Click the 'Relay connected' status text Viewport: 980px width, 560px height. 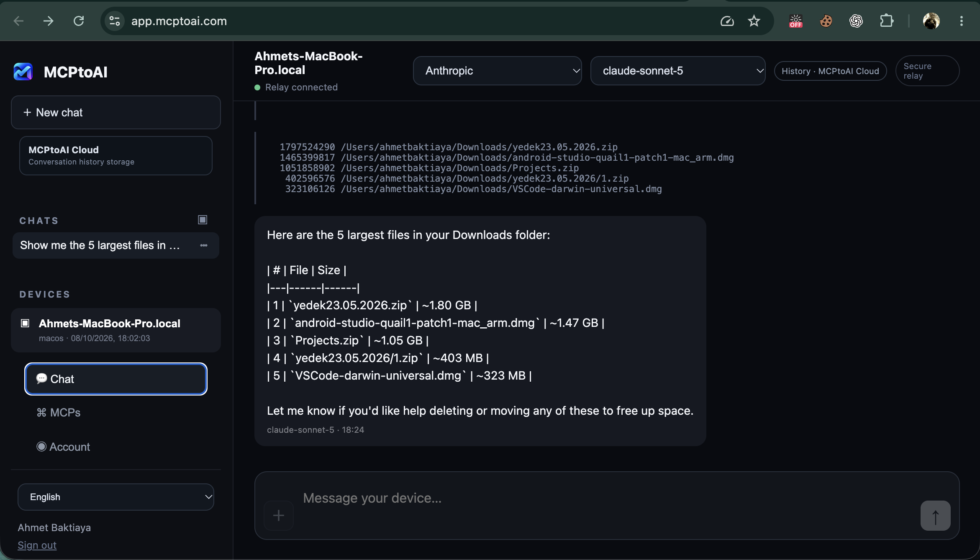point(301,87)
